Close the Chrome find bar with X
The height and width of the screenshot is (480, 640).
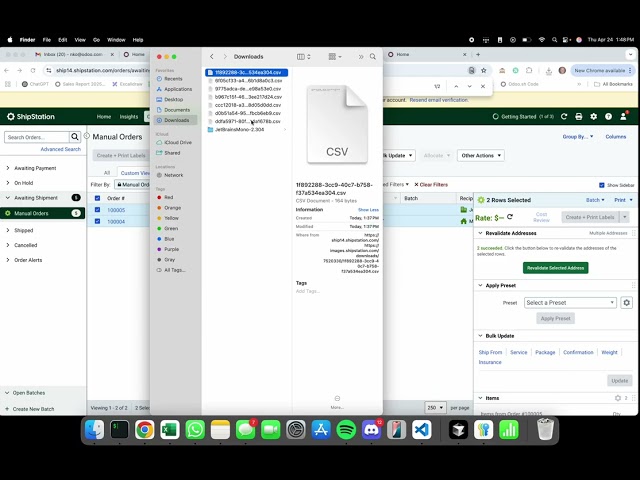(483, 87)
